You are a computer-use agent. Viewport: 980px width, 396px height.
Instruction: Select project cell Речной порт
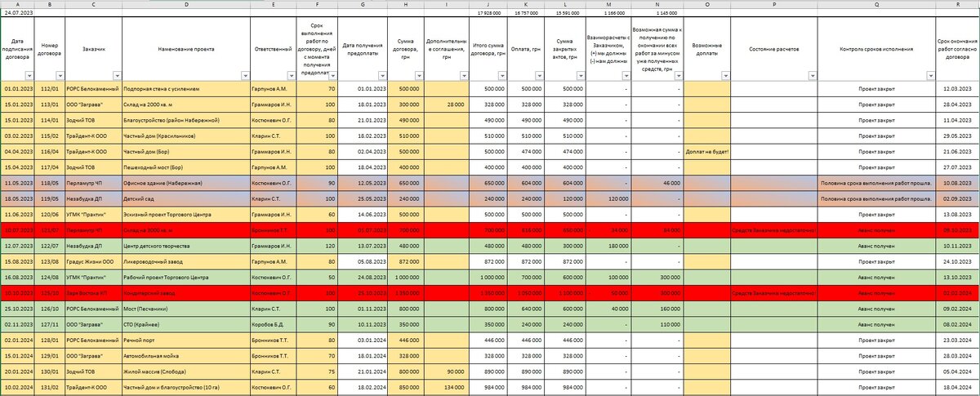click(187, 340)
